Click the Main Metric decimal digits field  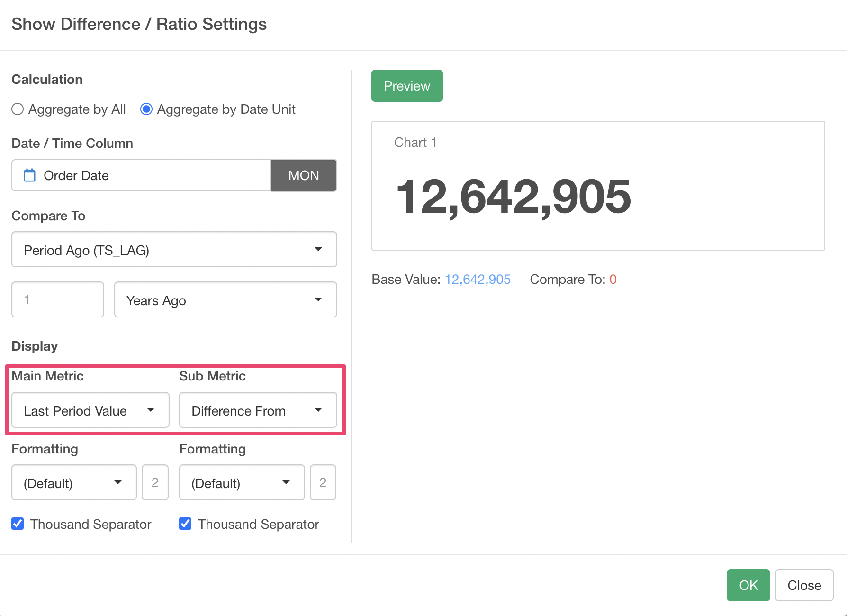point(155,483)
